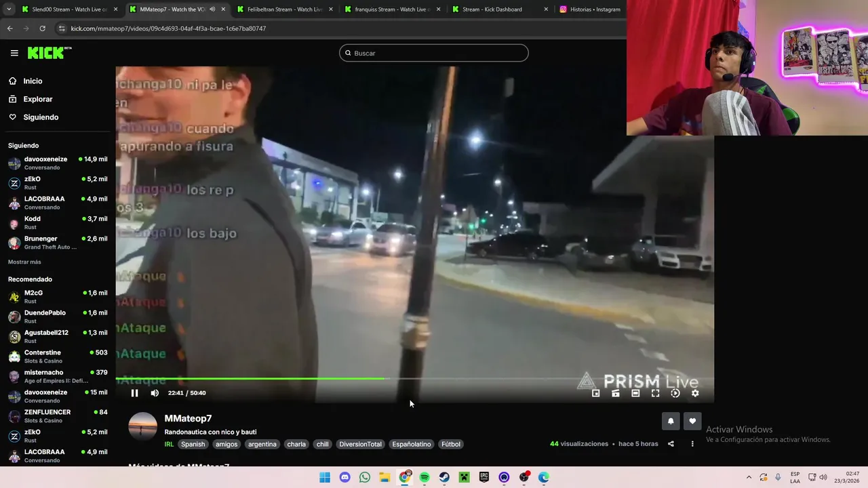Switch to Felibeltran Stream browser tab
The width and height of the screenshot is (868, 488).
click(285, 9)
